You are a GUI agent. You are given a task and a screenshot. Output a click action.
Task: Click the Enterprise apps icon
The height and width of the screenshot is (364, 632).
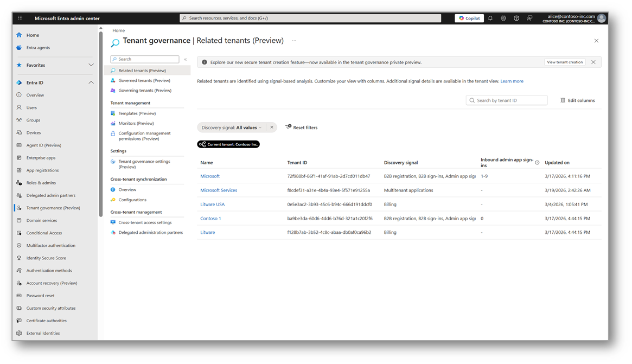coord(19,158)
